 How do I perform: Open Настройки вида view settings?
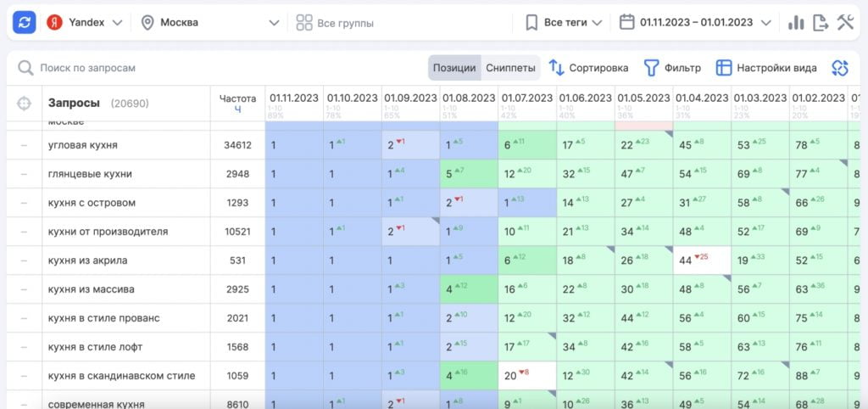(x=766, y=68)
